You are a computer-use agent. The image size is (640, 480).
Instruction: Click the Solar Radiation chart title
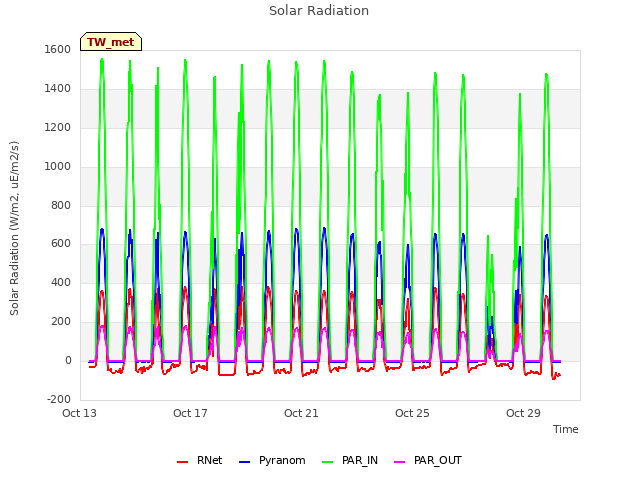[x=319, y=11]
